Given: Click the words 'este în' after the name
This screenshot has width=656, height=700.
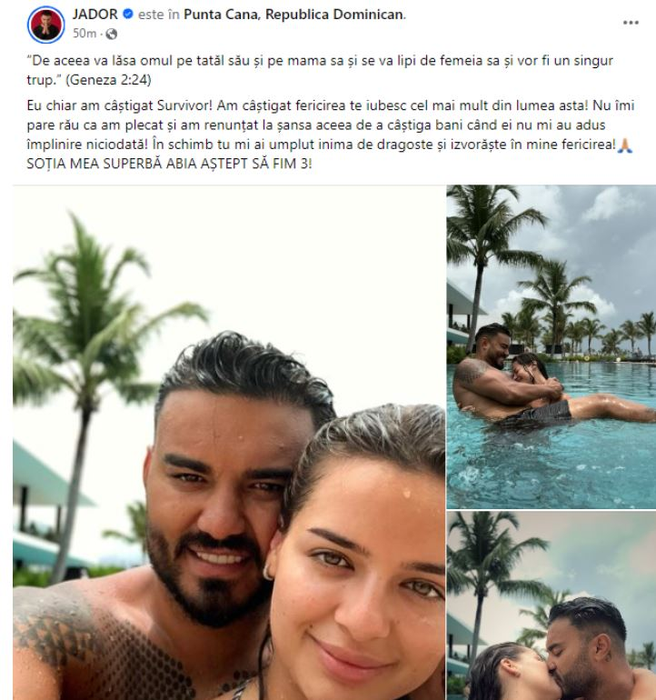Looking at the screenshot, I should tap(158, 14).
